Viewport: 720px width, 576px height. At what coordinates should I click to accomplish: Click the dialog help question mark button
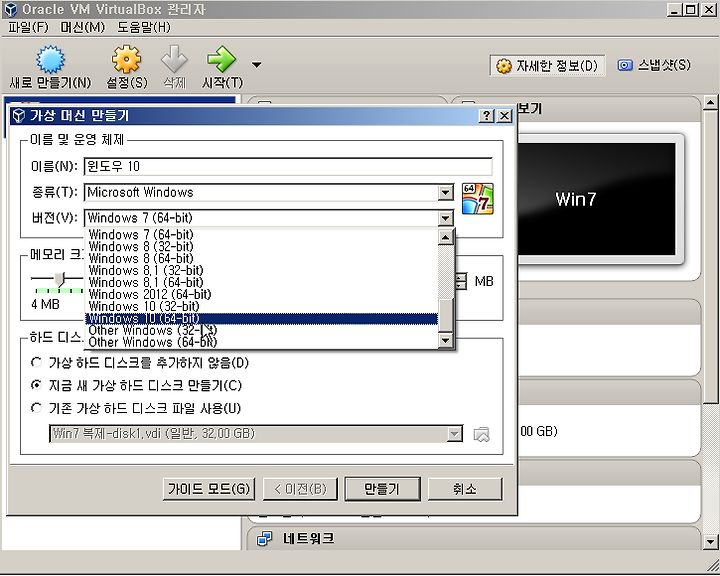pos(486,116)
